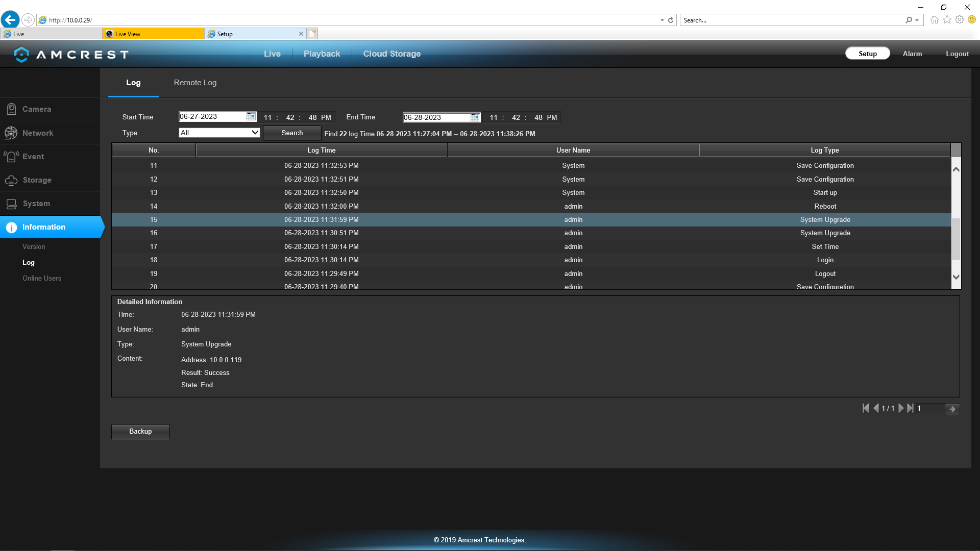This screenshot has height=551, width=980.
Task: Select log row 14 Reboot
Action: click(531, 207)
